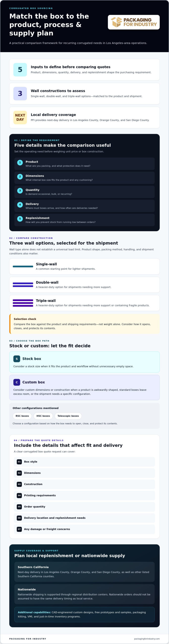Click the NEXT DAY delivery badge
Screen dimensions: 169x644
(20, 117)
